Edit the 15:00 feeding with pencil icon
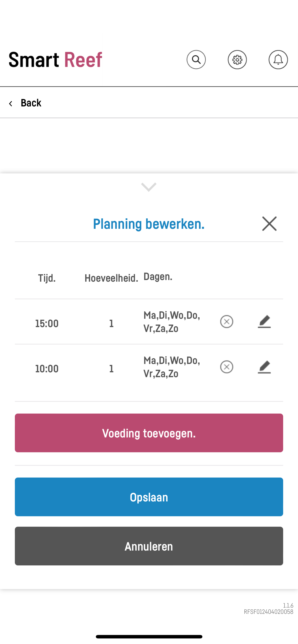 click(x=264, y=322)
